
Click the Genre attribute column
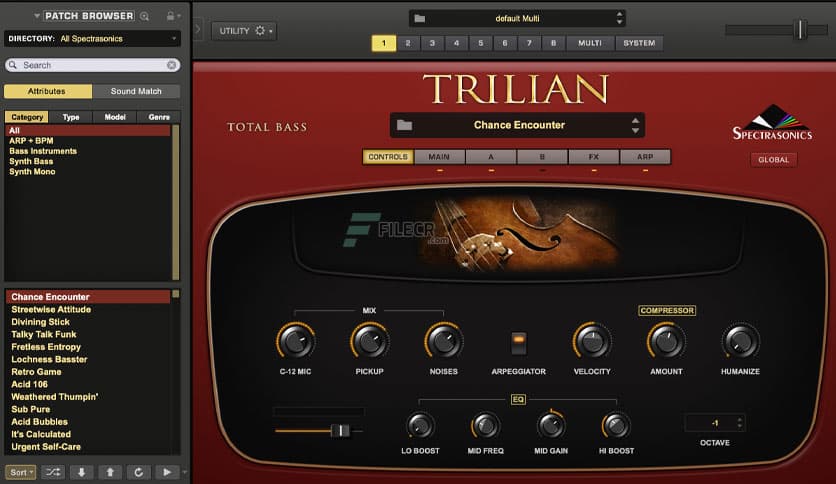coord(159,117)
